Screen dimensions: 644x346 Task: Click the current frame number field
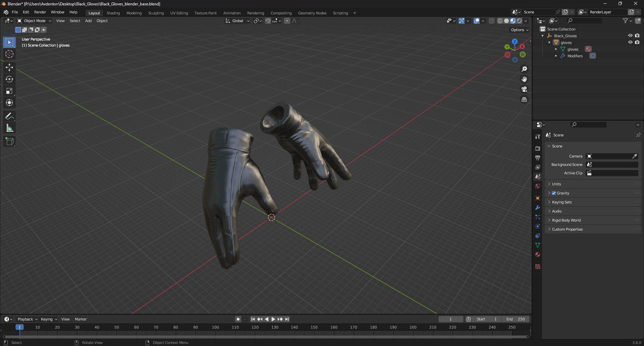pos(451,319)
